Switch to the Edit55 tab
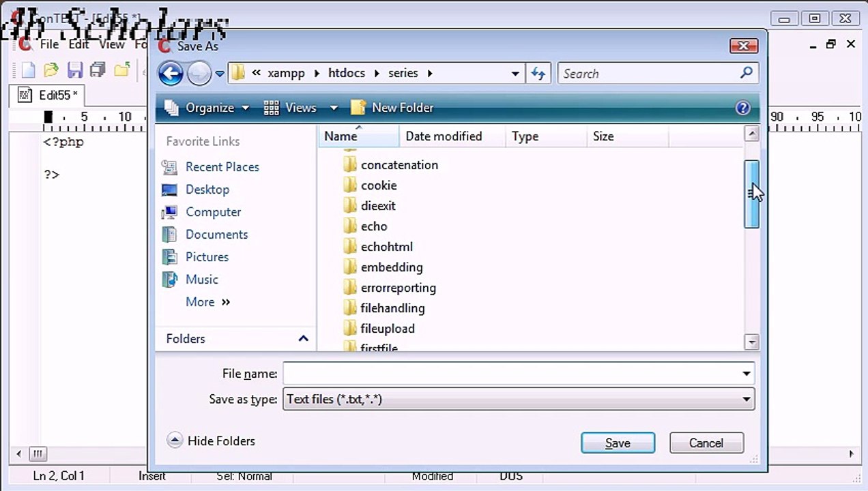 48,95
